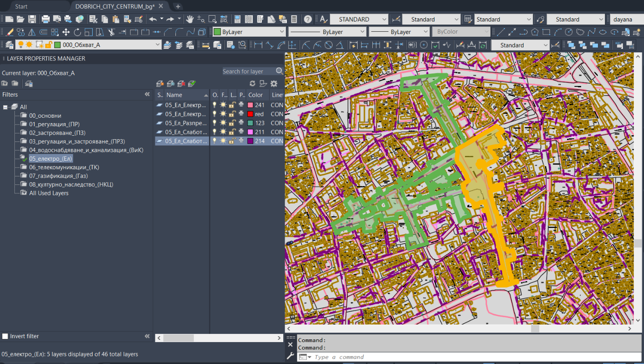
Task: Sort layers by Name column header
Action: [175, 95]
